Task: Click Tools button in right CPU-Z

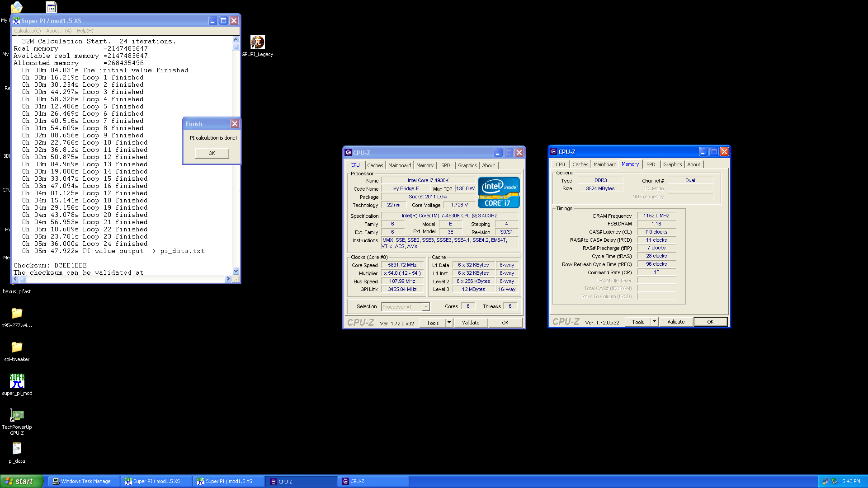Action: coord(638,322)
